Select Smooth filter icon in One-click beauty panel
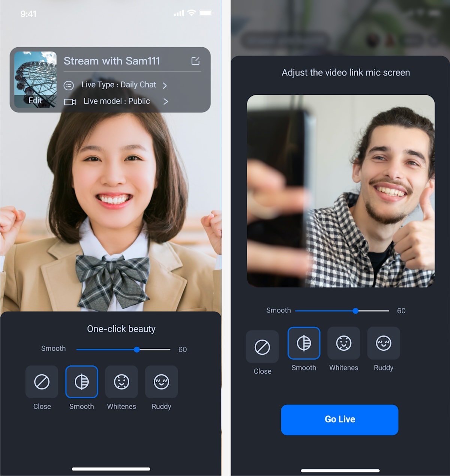450x476 pixels. point(82,382)
